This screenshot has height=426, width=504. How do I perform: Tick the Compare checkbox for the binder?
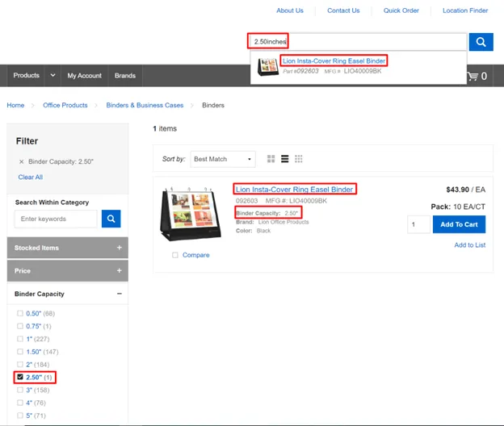(x=174, y=255)
